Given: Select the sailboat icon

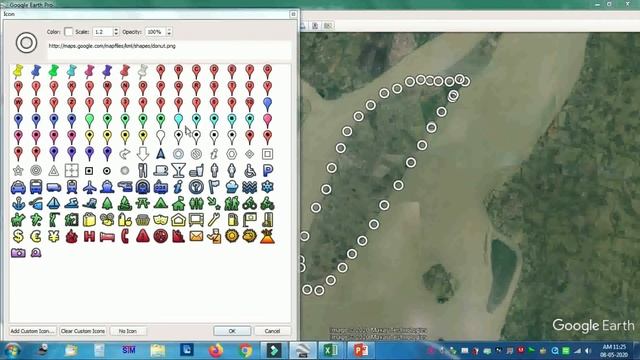Looking at the screenshot, I should click(x=53, y=203).
